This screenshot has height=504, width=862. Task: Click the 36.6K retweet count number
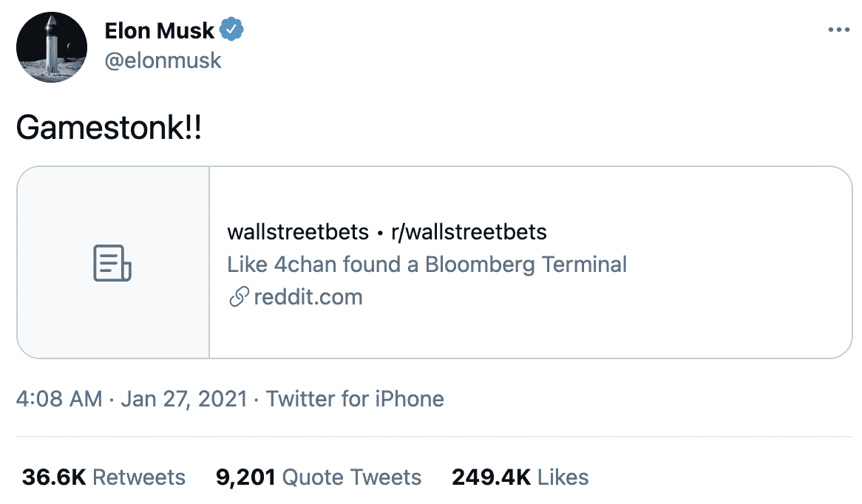(54, 477)
